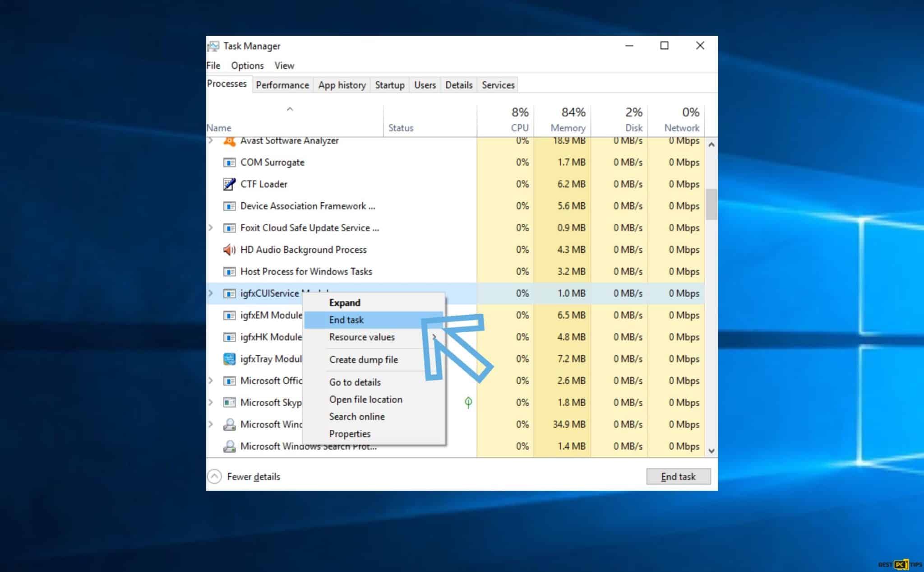Choose Search online
The height and width of the screenshot is (572, 924).
(374, 416)
